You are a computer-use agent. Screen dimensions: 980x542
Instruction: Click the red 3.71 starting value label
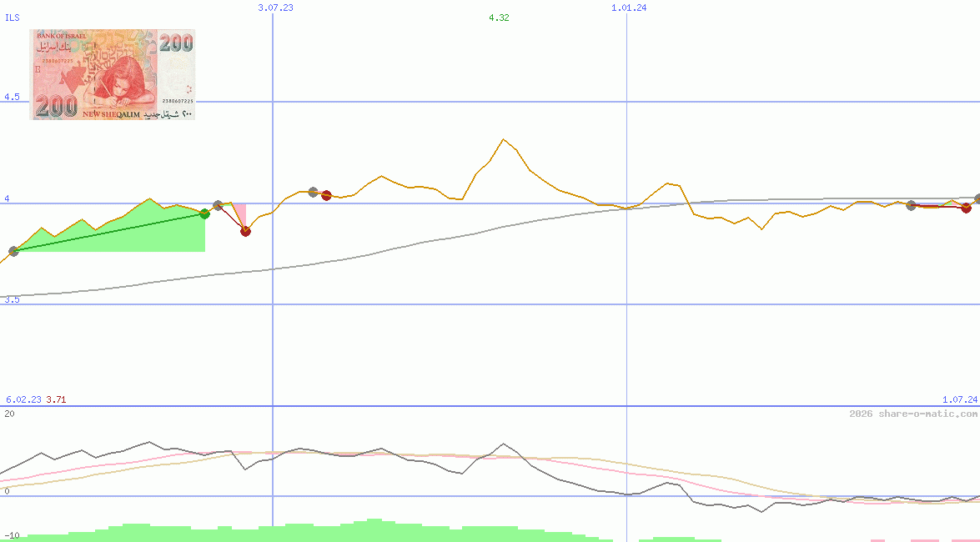56,399
